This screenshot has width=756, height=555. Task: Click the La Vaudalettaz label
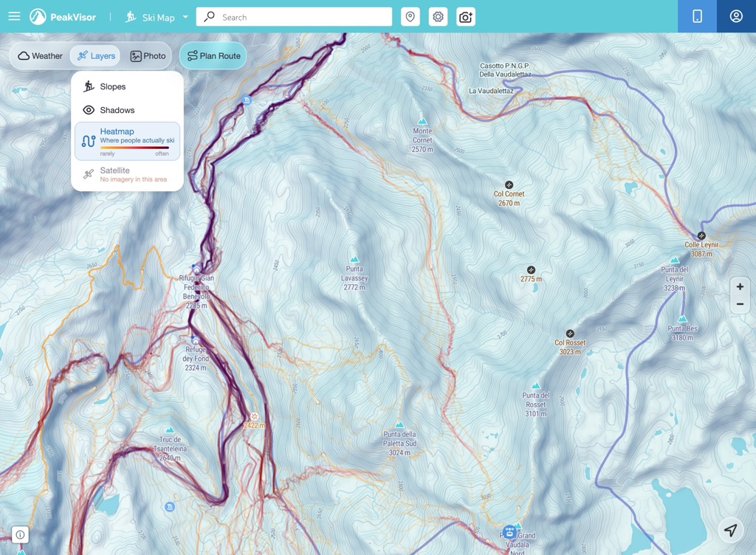(491, 91)
